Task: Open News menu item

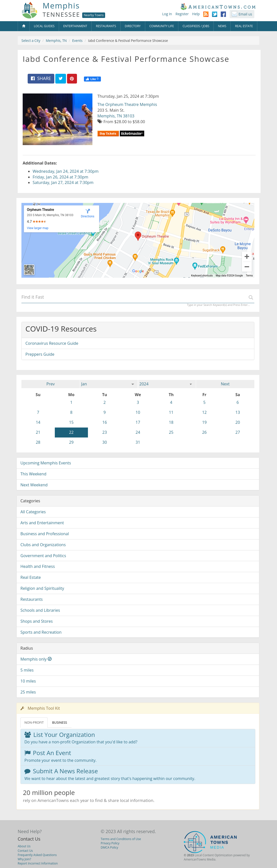Action: 222,26
